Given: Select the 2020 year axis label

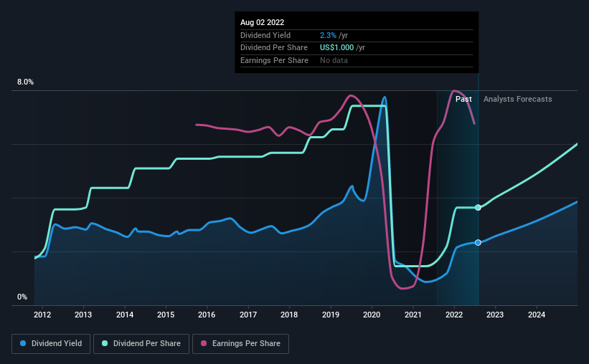Looking at the screenshot, I should point(372,315).
